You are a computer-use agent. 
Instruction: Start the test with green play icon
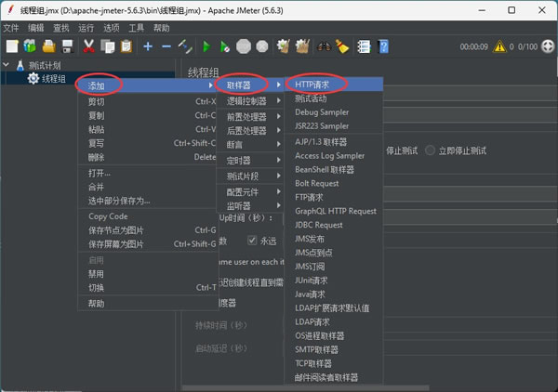(206, 46)
